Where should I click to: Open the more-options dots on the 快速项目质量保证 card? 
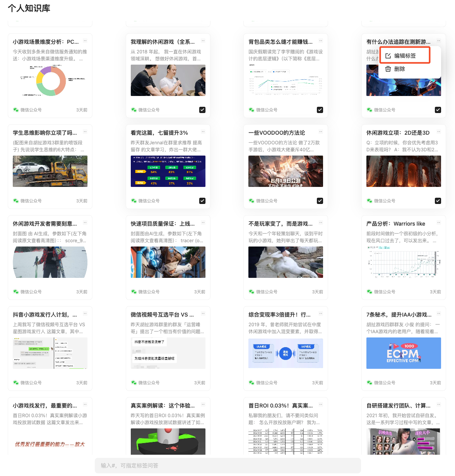tap(203, 223)
